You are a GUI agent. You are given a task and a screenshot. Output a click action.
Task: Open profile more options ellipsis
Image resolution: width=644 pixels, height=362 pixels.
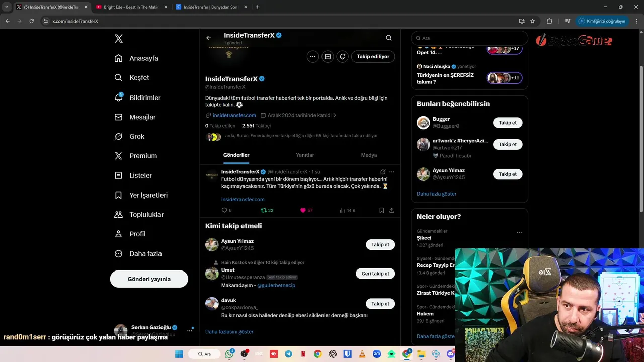click(313, 57)
